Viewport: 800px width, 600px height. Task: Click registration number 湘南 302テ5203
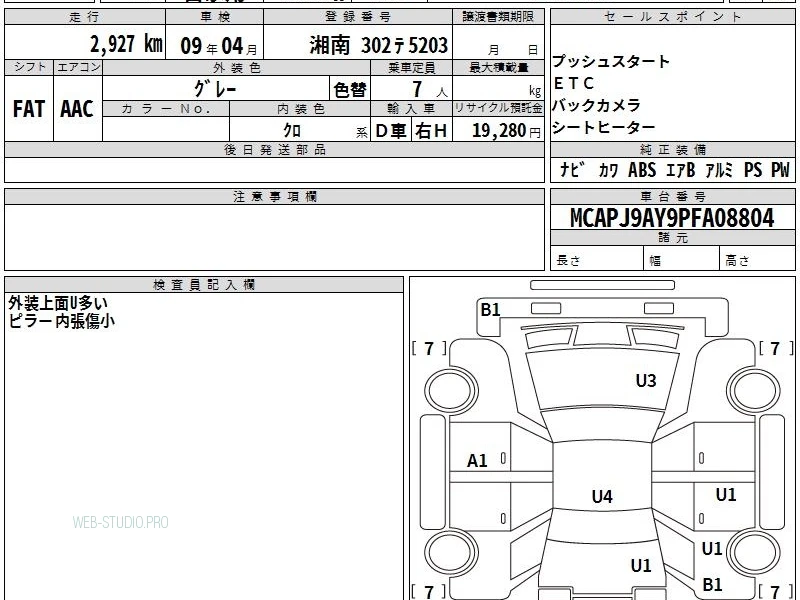(379, 45)
